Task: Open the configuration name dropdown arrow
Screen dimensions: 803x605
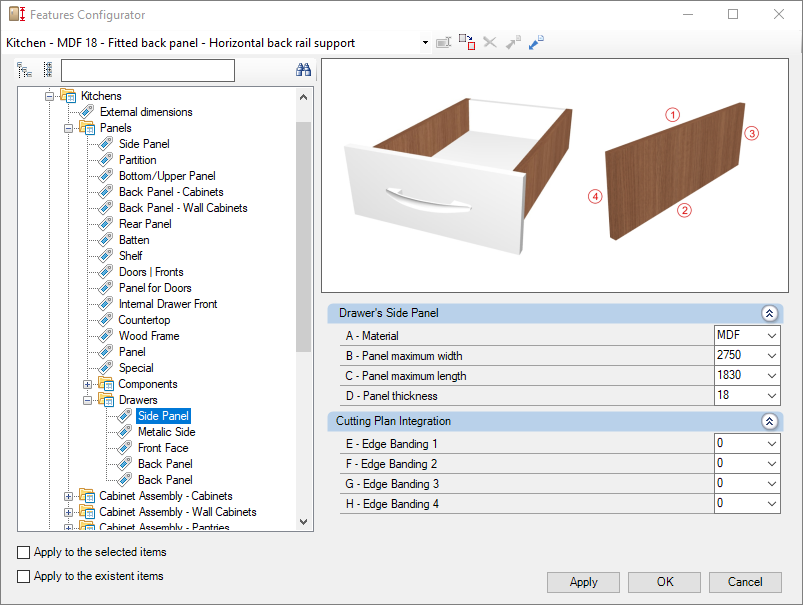Action: [x=425, y=43]
